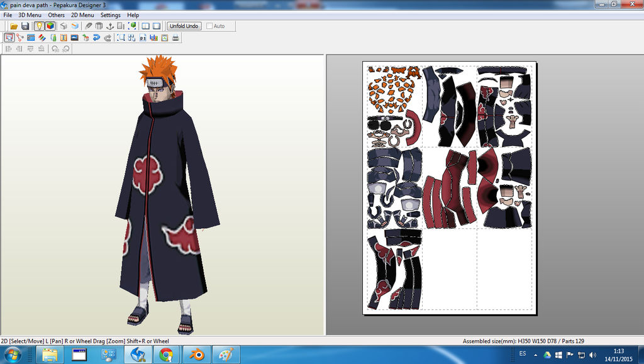Select the Select/Move arrow tool
The image size is (644, 364).
coord(9,38)
